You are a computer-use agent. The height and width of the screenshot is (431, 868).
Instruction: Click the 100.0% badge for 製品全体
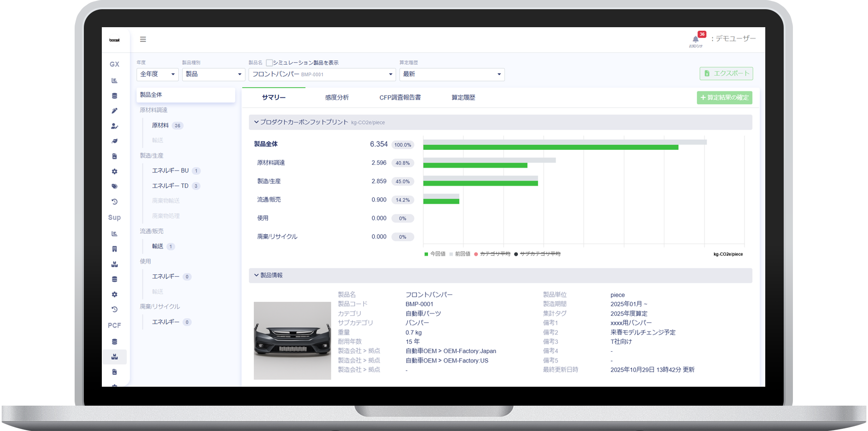point(403,145)
